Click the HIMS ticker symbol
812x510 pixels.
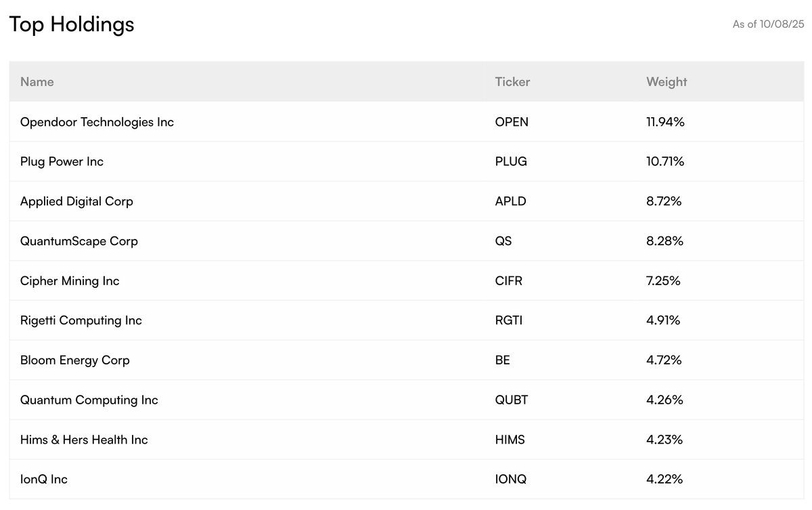(x=510, y=440)
